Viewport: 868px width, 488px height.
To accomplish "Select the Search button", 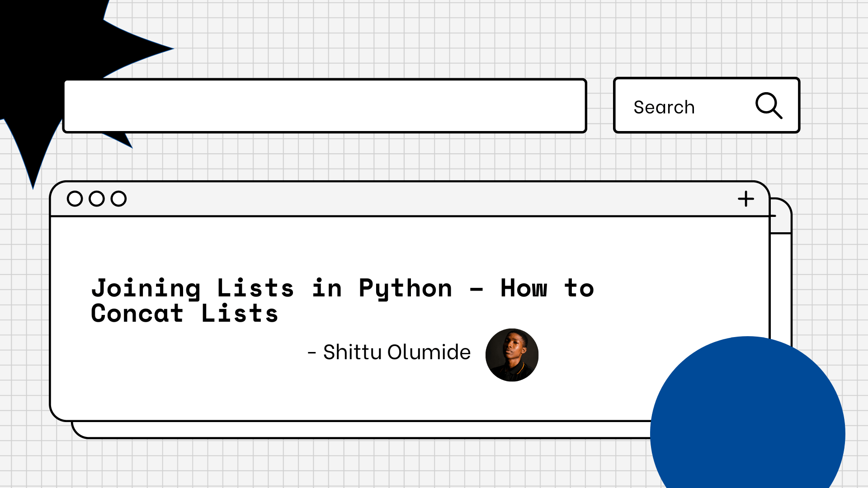I will (x=664, y=107).
